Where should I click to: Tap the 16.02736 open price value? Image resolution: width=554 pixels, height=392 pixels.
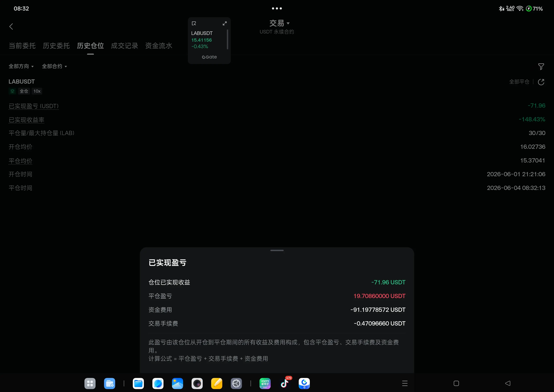[532, 147]
